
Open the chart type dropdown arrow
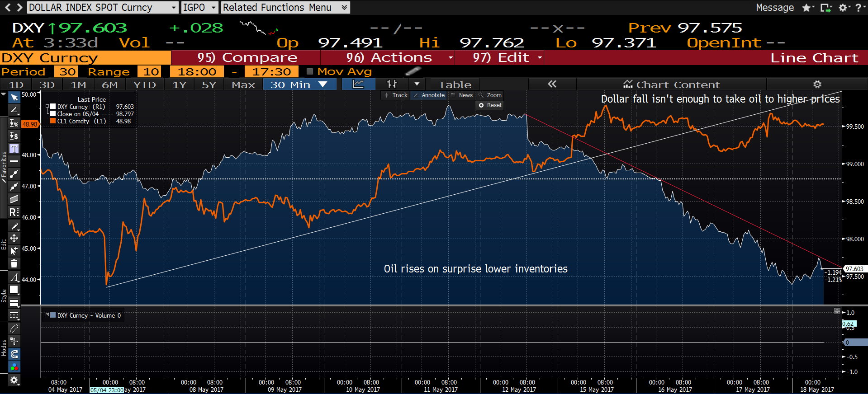[x=417, y=84]
